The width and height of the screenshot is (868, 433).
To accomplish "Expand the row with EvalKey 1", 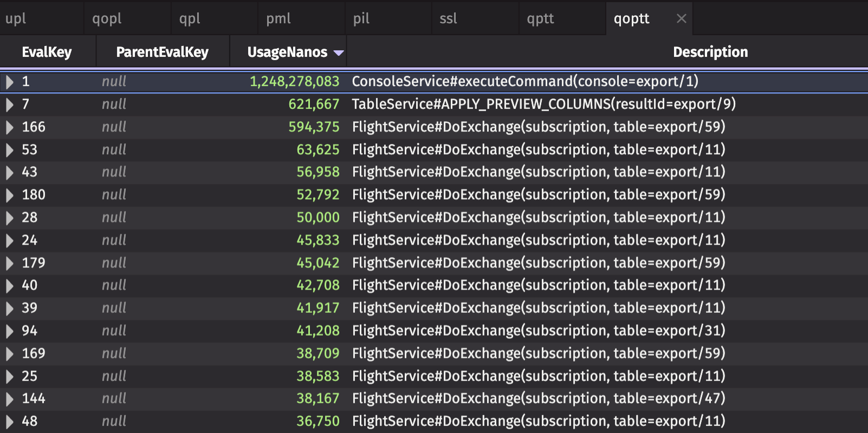I will (9, 82).
